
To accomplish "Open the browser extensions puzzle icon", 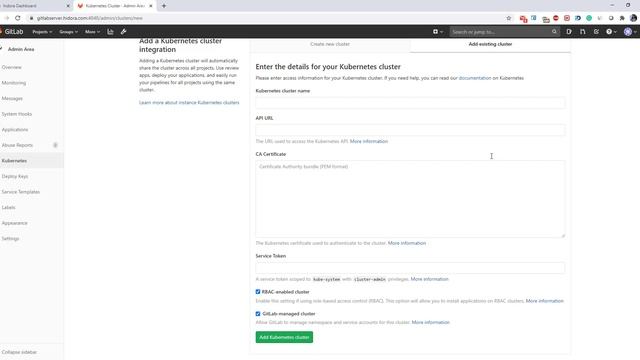I will pos(622,18).
